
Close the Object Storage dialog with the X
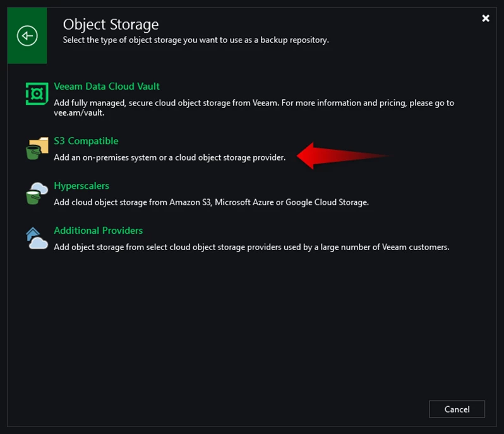pyautogui.click(x=486, y=18)
